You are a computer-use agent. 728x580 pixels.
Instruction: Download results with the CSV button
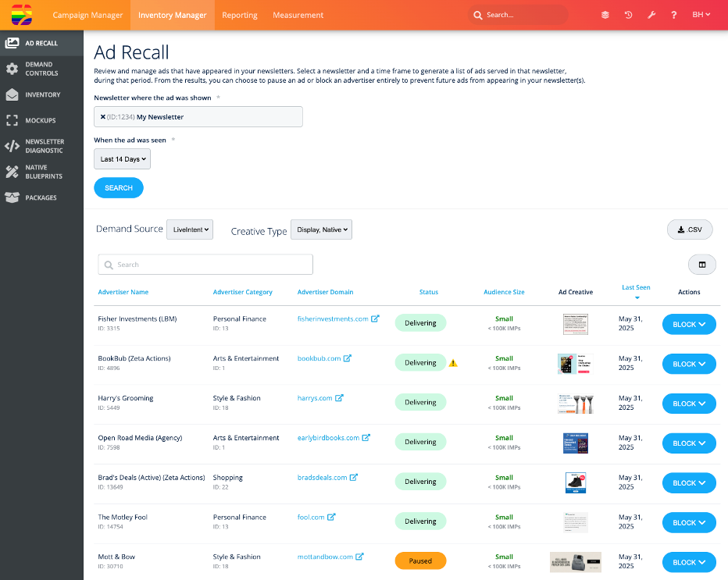point(690,230)
